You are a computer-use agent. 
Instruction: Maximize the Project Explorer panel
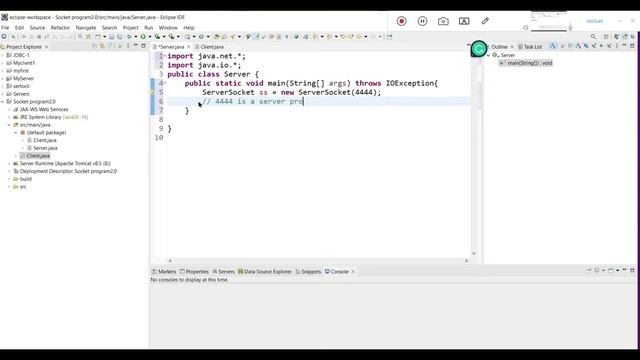pyautogui.click(x=143, y=46)
